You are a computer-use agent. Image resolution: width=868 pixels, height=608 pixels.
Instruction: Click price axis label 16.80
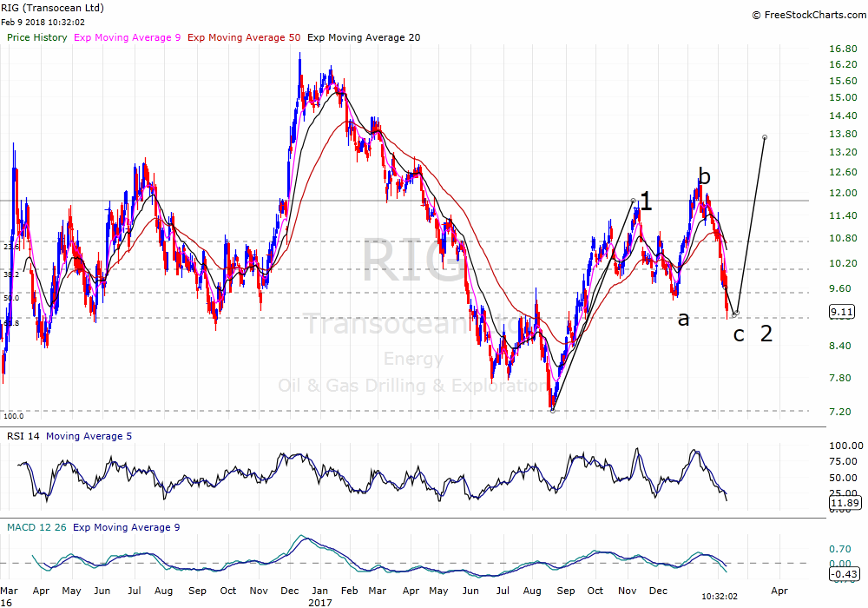click(x=843, y=49)
